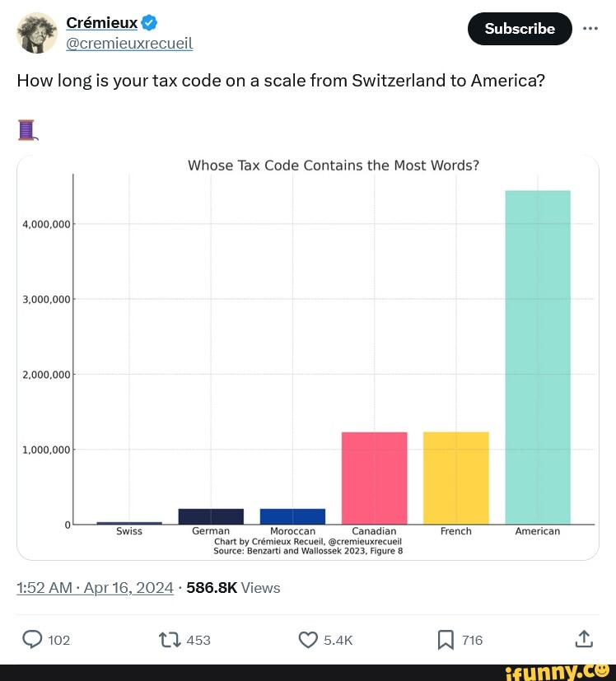Click the pink Canadian bar in chart
Viewport: 616px width, 681px height.
point(374,478)
